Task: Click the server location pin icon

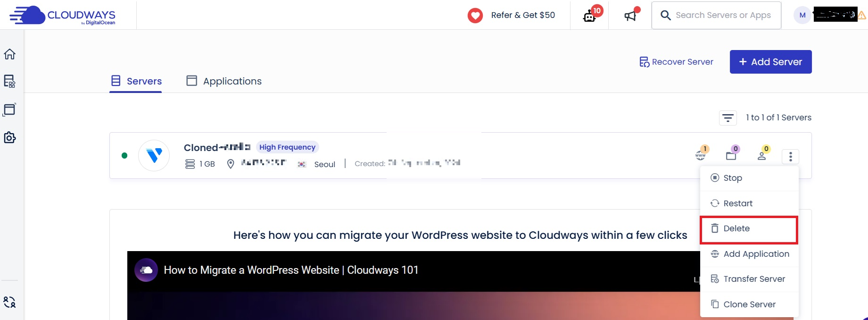Action: 231,164
